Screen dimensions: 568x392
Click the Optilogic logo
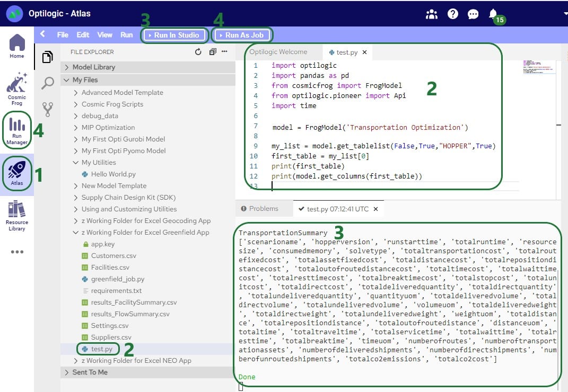14,14
